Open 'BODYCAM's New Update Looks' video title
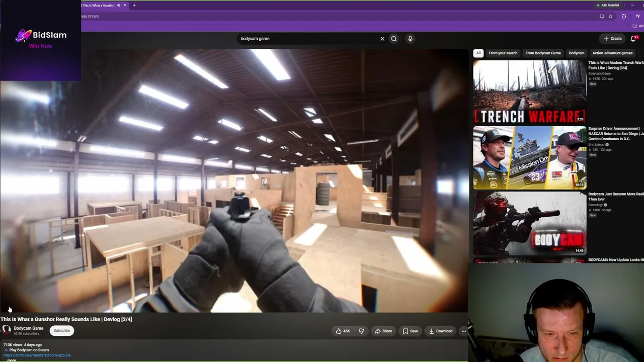The width and height of the screenshot is (644, 362). [616, 260]
